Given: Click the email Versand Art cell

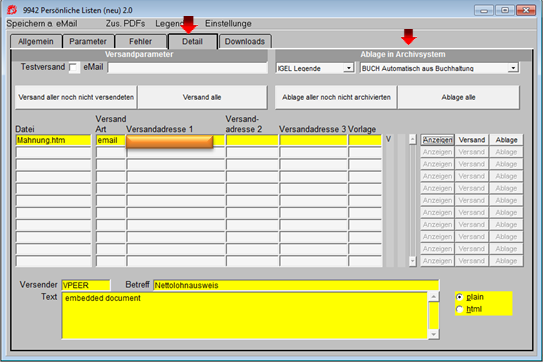Looking at the screenshot, I should 110,140.
